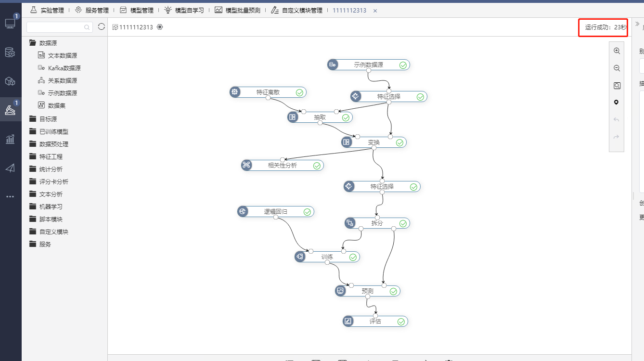
Task: Open the more (three dots) sidebar menu
Action: (10, 196)
